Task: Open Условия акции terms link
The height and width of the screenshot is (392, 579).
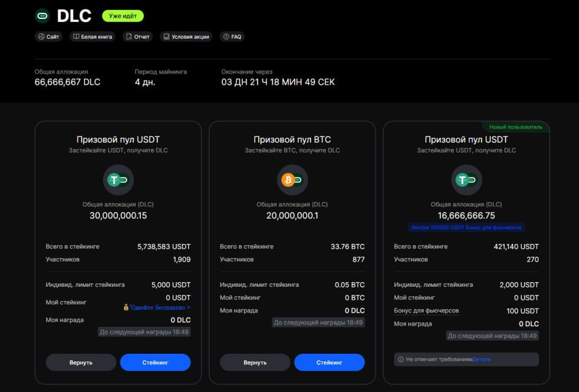Action: pyautogui.click(x=186, y=36)
